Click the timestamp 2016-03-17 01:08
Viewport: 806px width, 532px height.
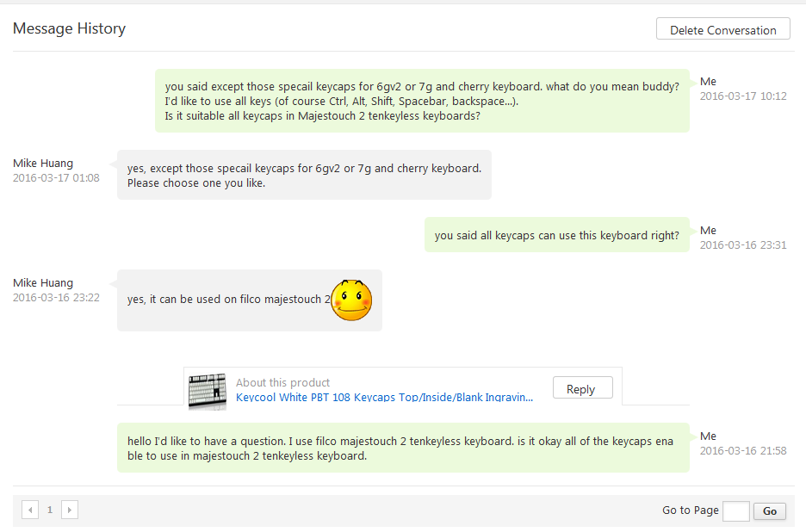(x=56, y=178)
